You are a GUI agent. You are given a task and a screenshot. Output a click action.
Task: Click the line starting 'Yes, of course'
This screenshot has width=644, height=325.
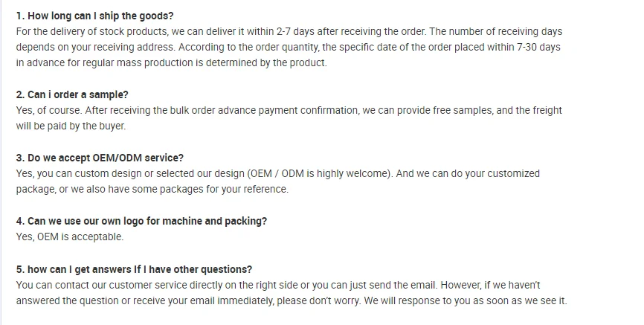[289, 110]
